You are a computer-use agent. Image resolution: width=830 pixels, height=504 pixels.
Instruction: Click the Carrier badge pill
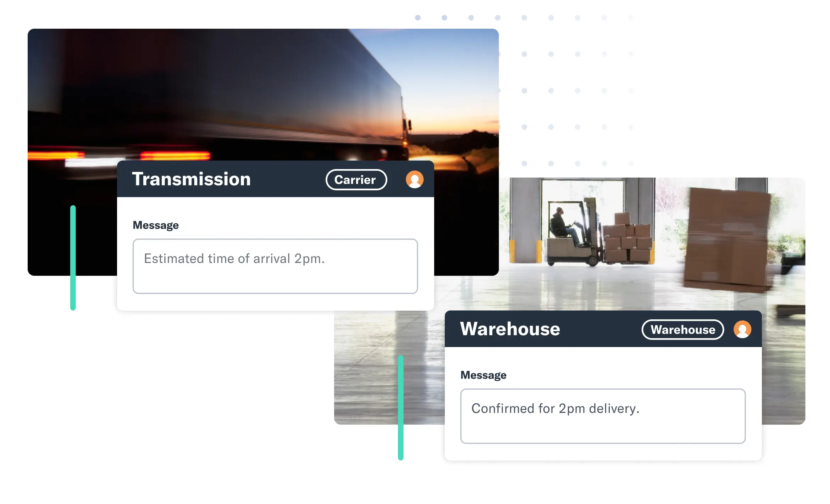356,180
